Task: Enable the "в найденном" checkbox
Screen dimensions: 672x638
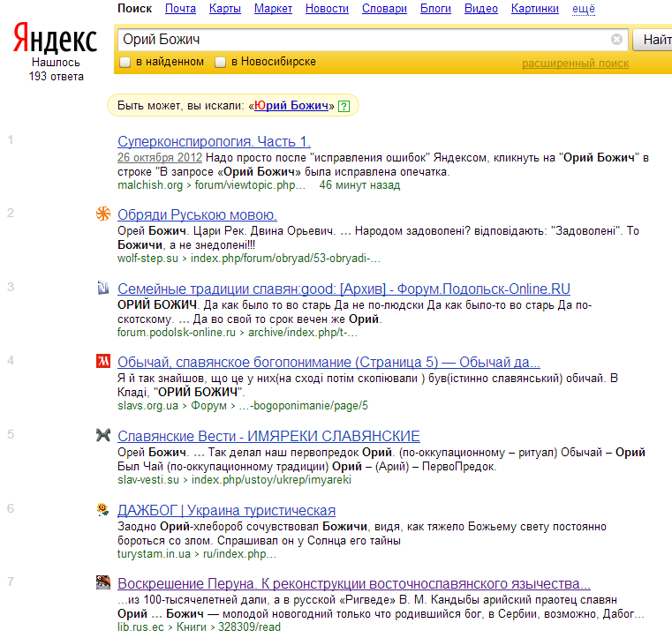Action: [x=125, y=63]
